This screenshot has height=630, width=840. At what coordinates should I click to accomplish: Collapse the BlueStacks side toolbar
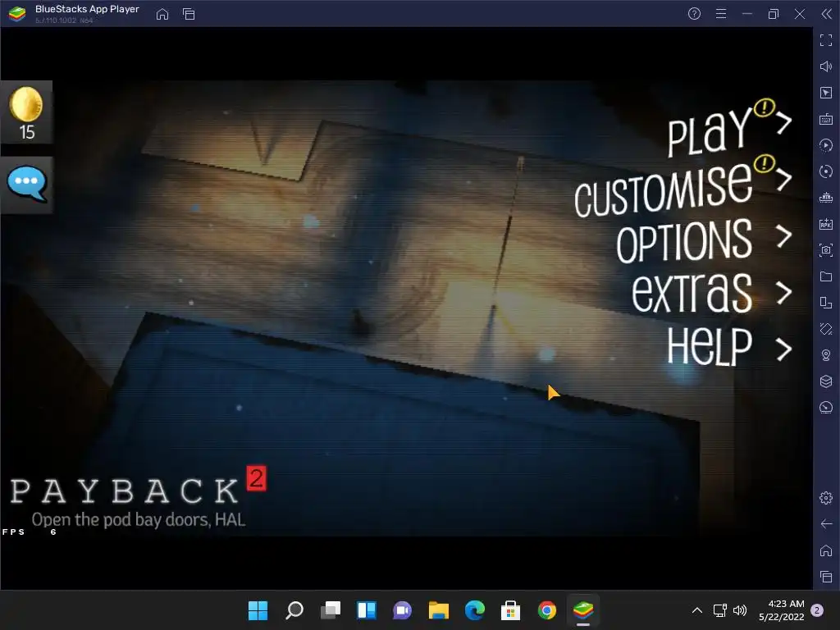tap(826, 14)
